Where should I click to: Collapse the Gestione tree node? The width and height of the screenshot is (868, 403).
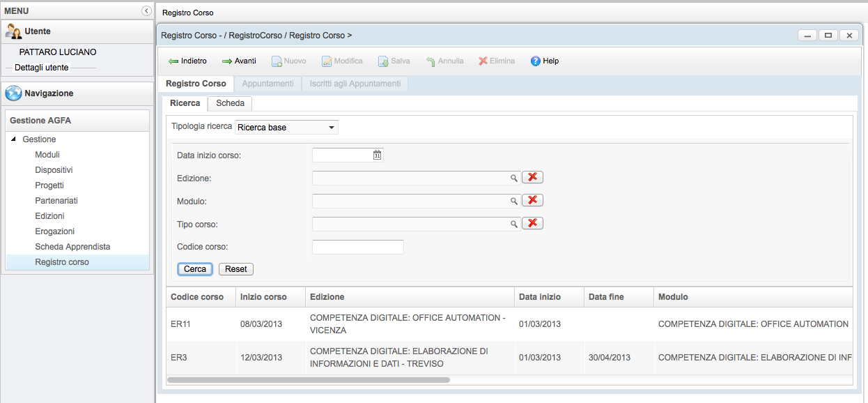tap(14, 139)
